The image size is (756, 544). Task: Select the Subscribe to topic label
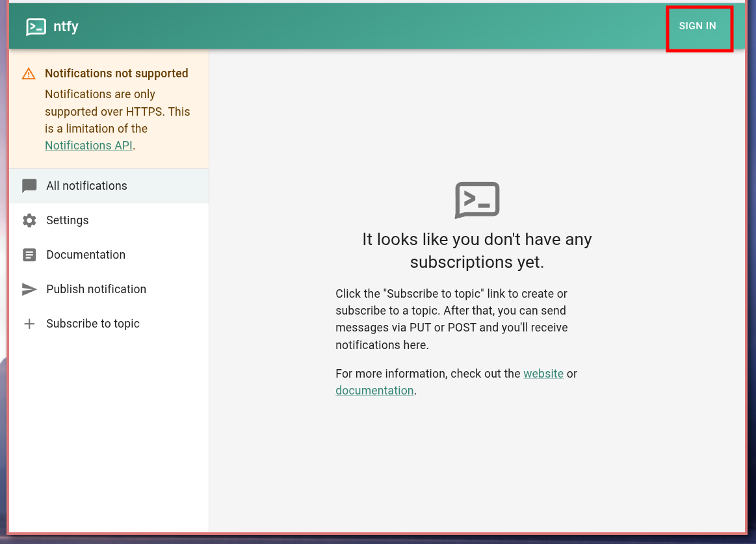[93, 324]
